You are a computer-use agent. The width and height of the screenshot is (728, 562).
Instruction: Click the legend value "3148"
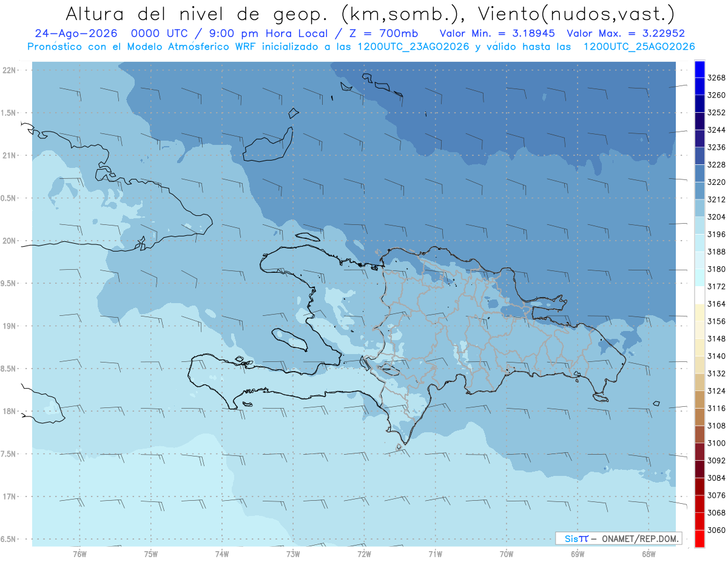pyautogui.click(x=716, y=338)
